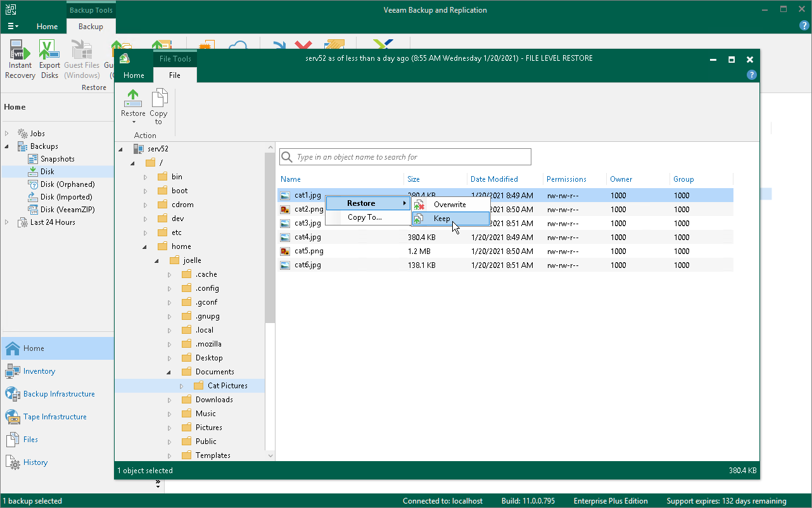Viewport: 812px width, 508px height.
Task: Sort by the Owner column header
Action: point(638,179)
